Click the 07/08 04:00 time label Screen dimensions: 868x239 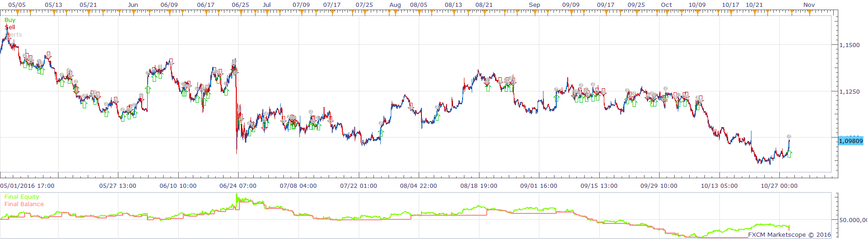(x=298, y=186)
